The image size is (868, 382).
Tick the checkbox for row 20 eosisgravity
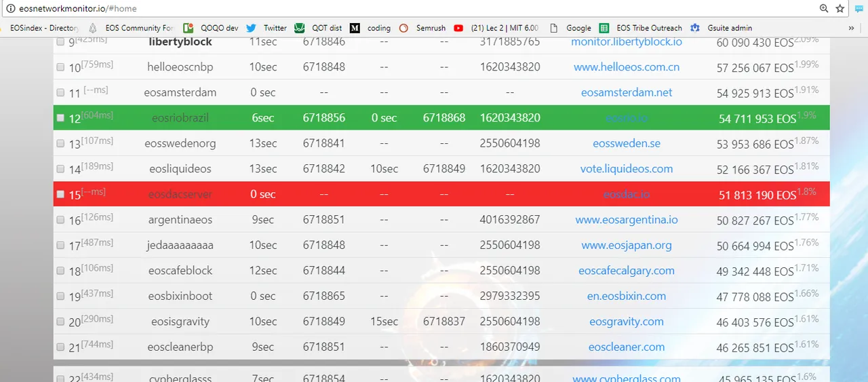point(60,322)
